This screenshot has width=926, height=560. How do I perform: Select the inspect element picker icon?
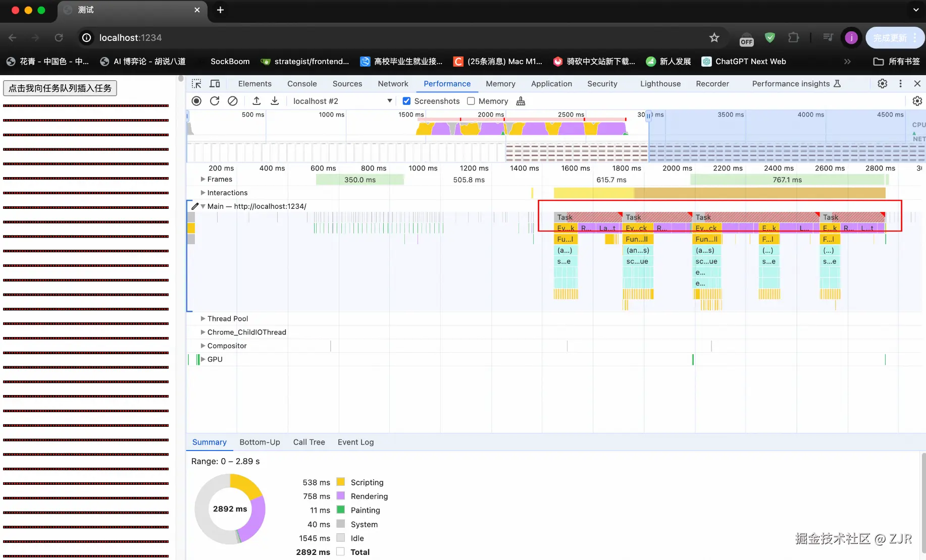[x=196, y=84]
